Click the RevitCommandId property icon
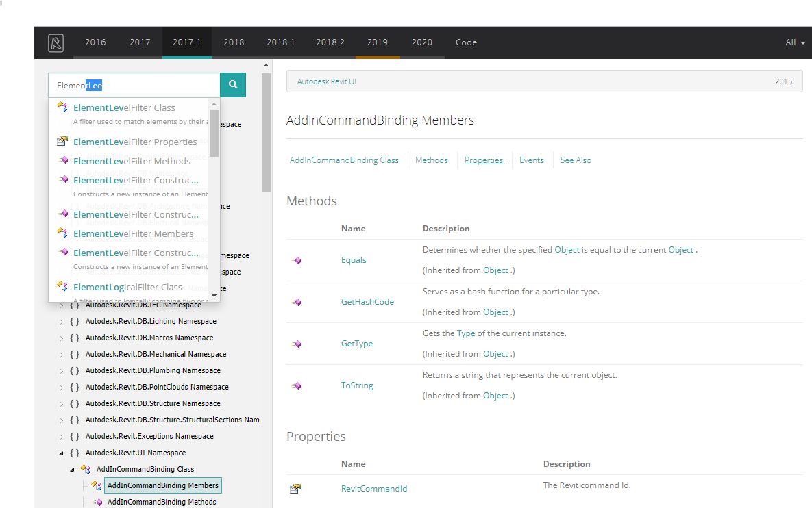The image size is (812, 508). (295, 489)
